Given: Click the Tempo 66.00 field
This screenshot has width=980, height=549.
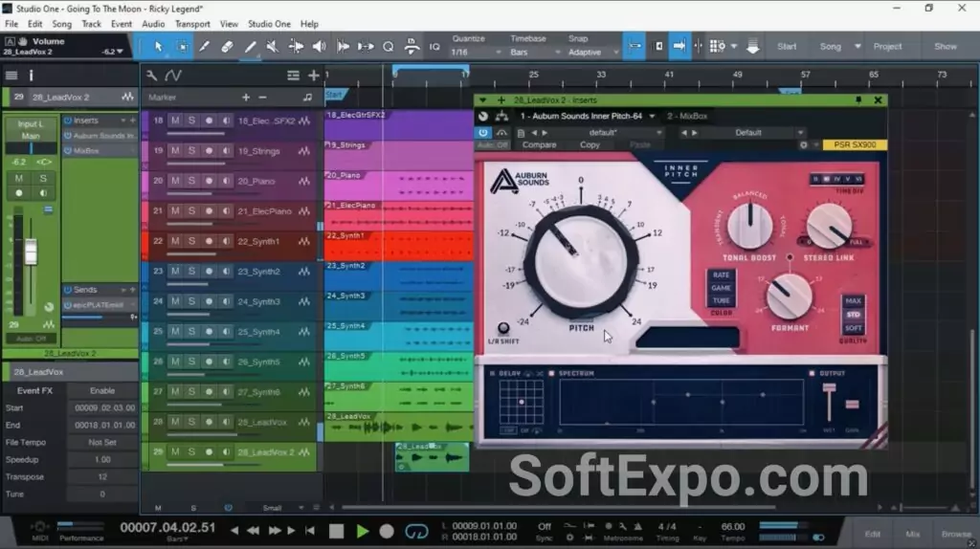Looking at the screenshot, I should click(732, 527).
